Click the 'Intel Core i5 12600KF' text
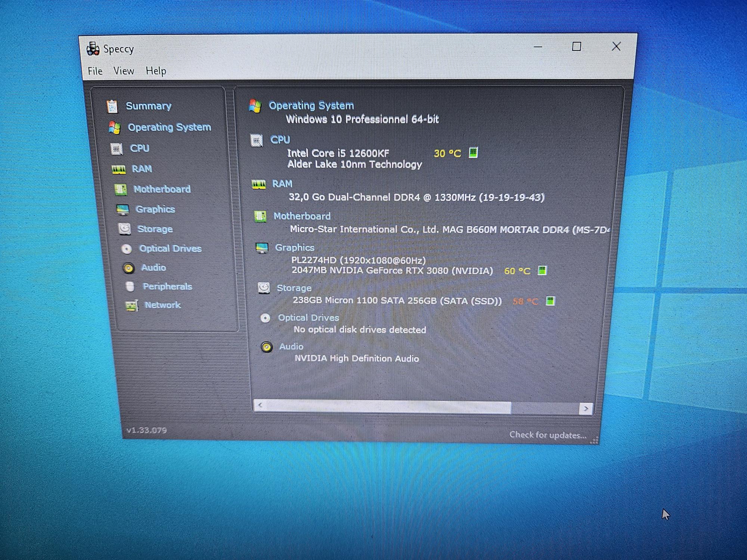The width and height of the screenshot is (747, 560). [x=338, y=153]
